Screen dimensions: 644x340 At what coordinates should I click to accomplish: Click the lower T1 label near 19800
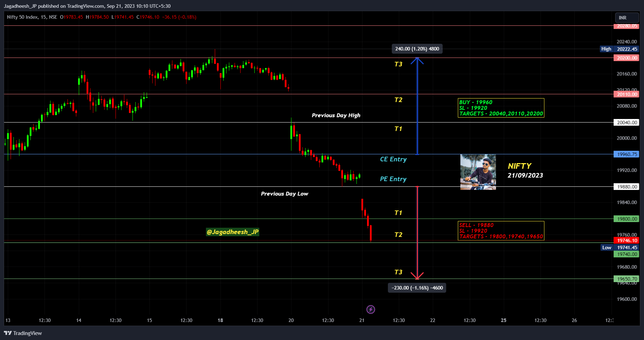coord(398,213)
